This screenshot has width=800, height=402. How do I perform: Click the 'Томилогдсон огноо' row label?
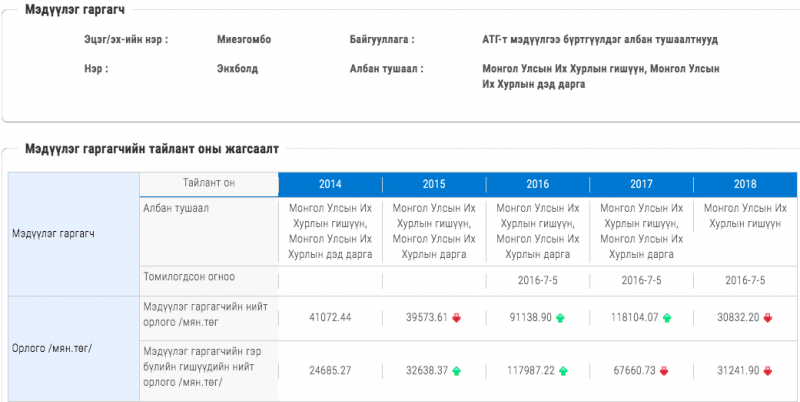(x=190, y=276)
